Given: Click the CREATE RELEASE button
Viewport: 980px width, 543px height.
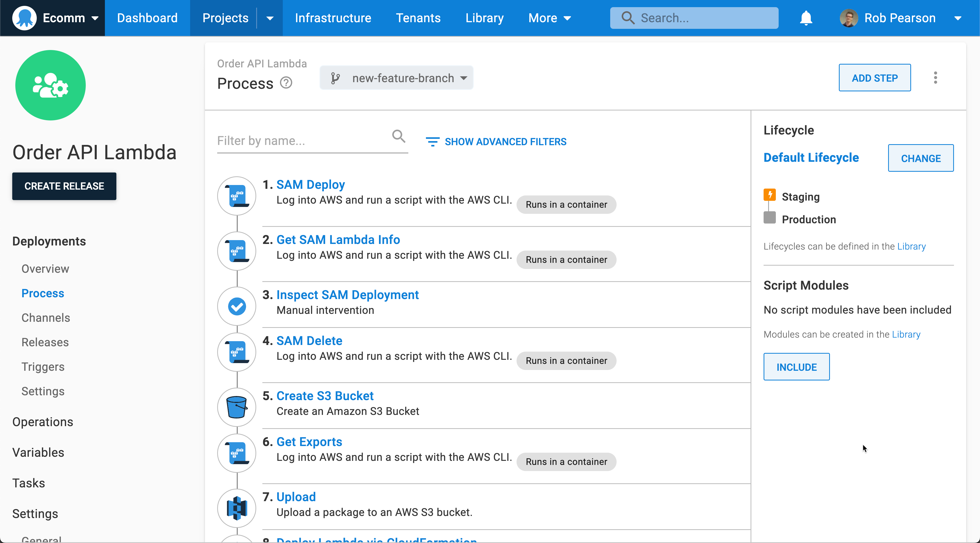Looking at the screenshot, I should click(64, 186).
